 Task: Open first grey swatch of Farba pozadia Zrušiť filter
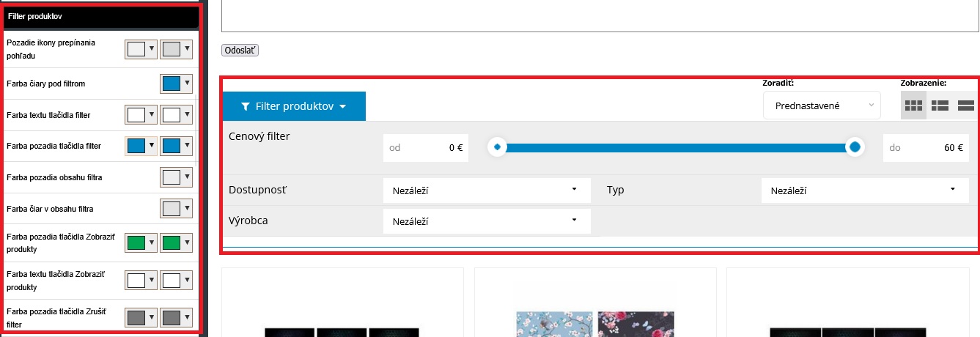coord(141,317)
